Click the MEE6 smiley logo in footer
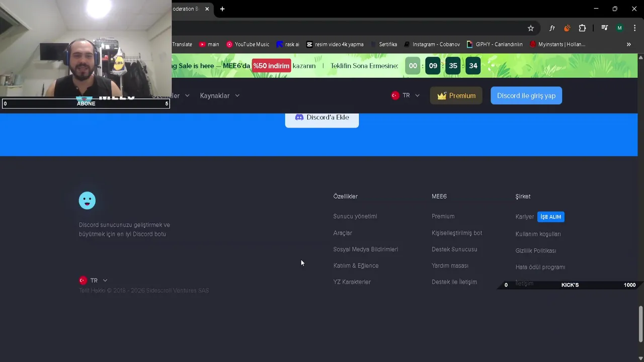The height and width of the screenshot is (362, 644). click(x=87, y=201)
